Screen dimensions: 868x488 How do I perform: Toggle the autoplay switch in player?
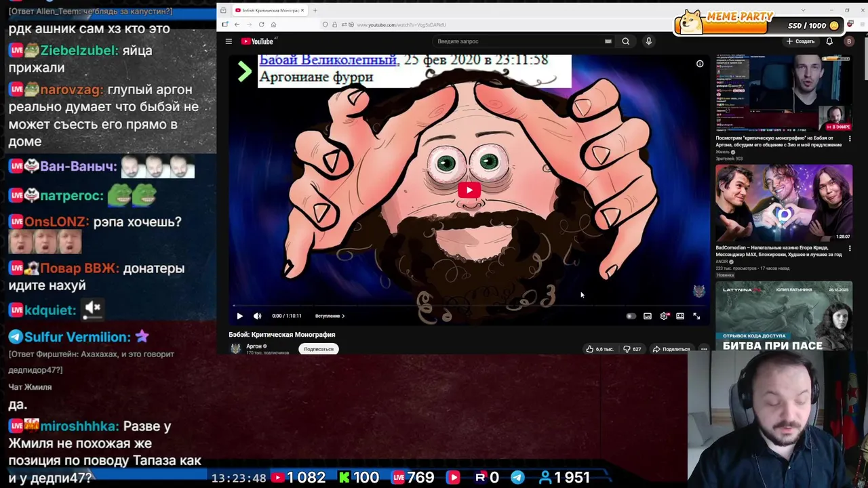(631, 316)
